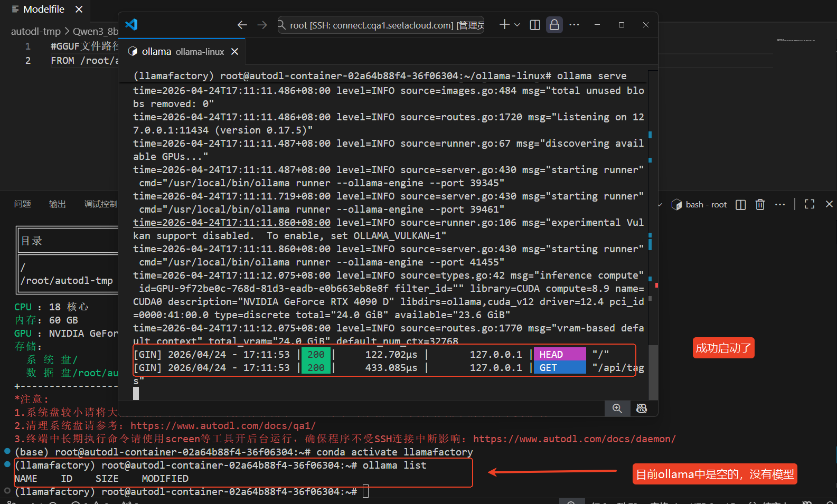Image resolution: width=837 pixels, height=504 pixels.
Task: Close the Modelfile tab
Action: point(79,9)
